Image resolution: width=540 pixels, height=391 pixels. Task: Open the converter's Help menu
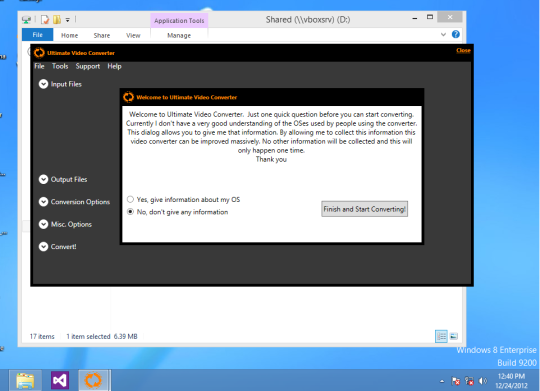coord(114,66)
